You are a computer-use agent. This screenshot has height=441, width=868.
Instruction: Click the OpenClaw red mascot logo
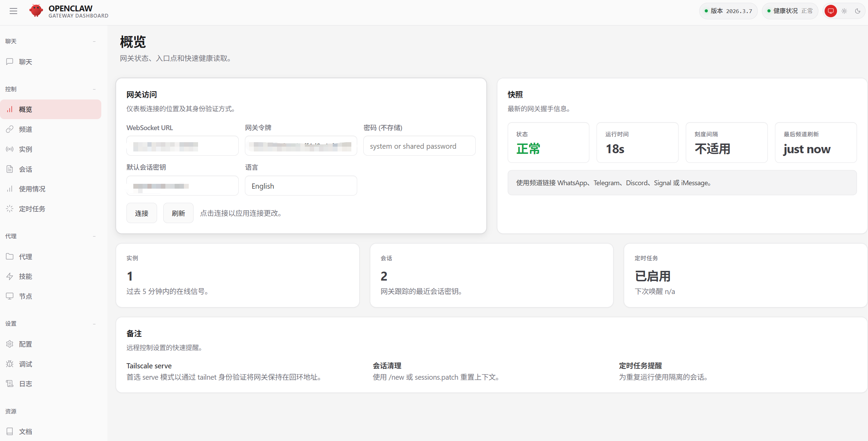click(x=36, y=11)
